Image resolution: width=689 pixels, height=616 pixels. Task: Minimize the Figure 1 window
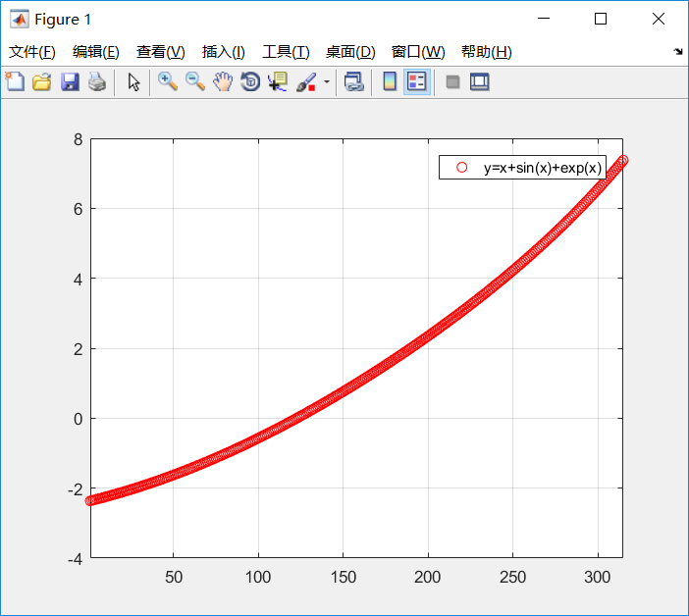click(544, 19)
